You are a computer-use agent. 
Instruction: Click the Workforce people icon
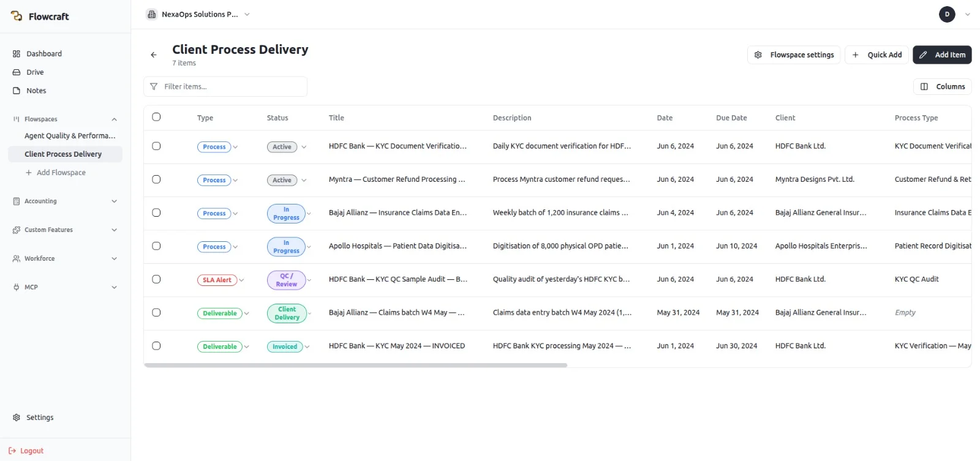17,259
